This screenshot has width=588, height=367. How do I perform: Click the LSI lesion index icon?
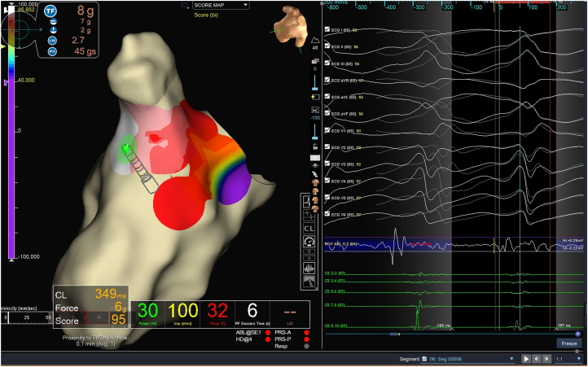click(x=52, y=40)
